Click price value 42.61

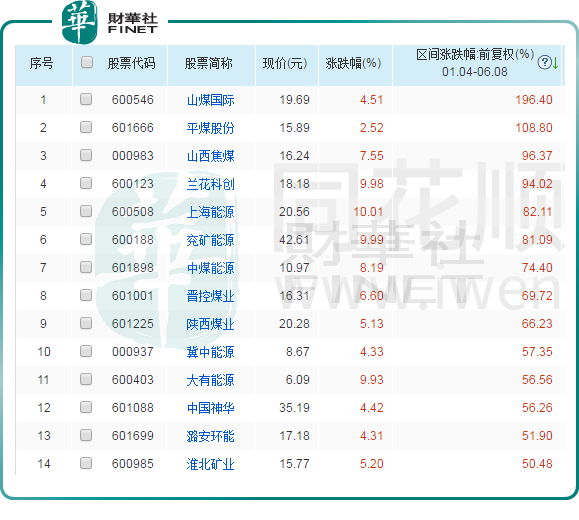[x=294, y=240]
